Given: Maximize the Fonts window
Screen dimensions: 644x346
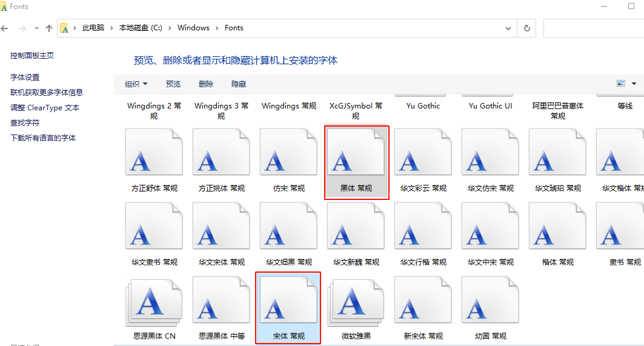Looking at the screenshot, I should [x=631, y=6].
